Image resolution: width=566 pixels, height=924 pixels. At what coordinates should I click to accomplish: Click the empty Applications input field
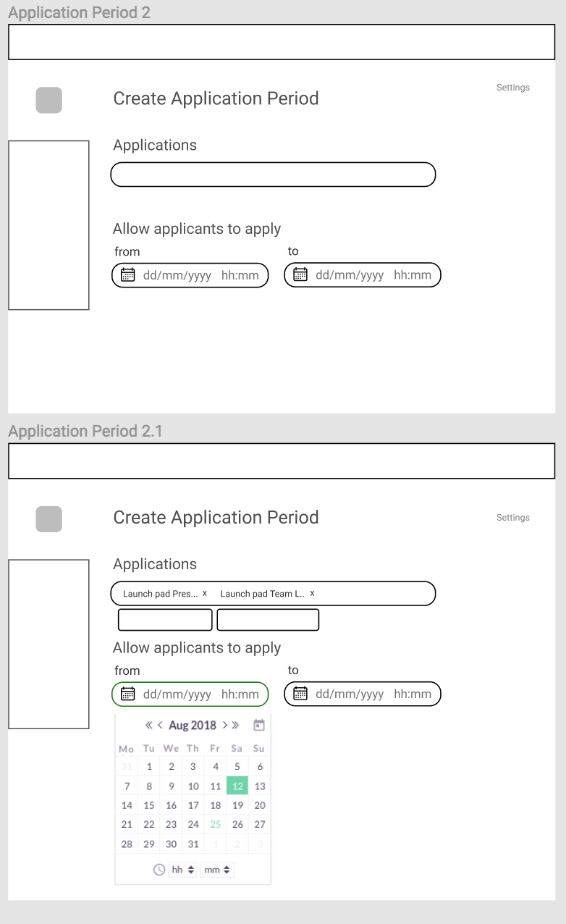(x=273, y=175)
